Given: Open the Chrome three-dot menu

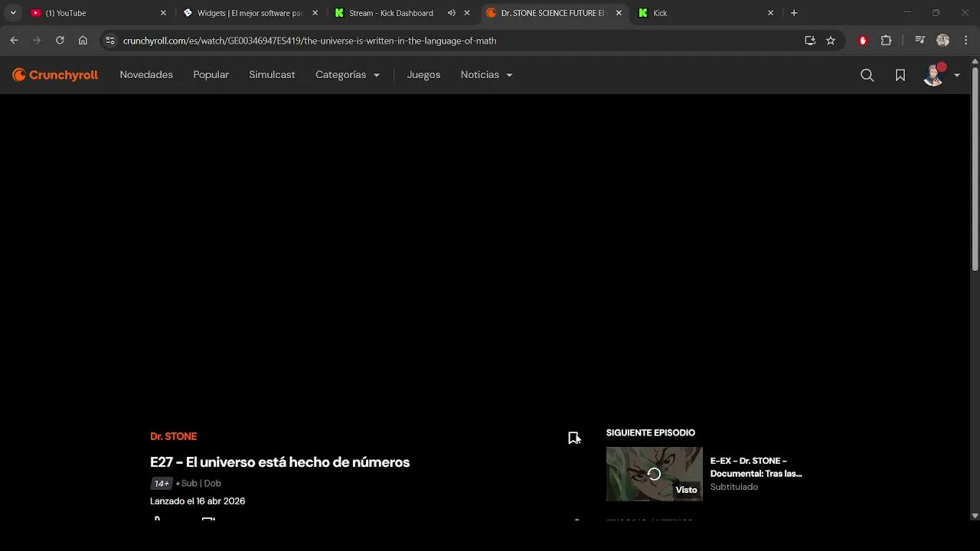Looking at the screenshot, I should click(x=966, y=41).
